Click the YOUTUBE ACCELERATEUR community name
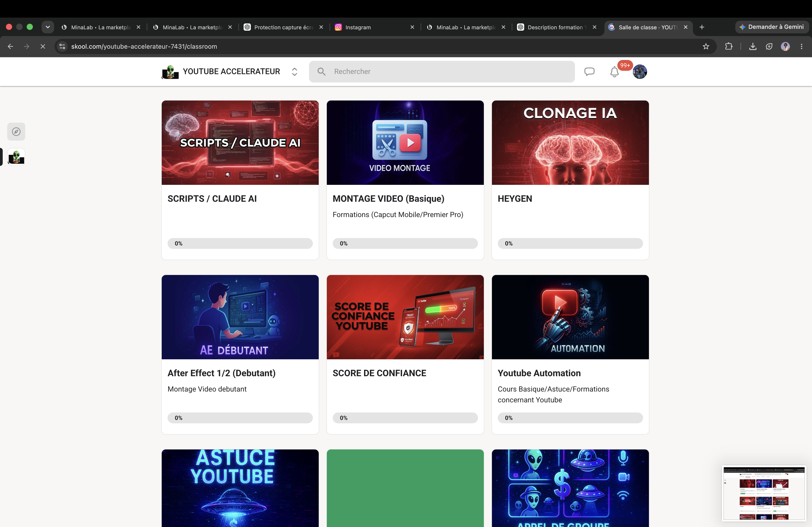The width and height of the screenshot is (812, 527). click(x=231, y=72)
